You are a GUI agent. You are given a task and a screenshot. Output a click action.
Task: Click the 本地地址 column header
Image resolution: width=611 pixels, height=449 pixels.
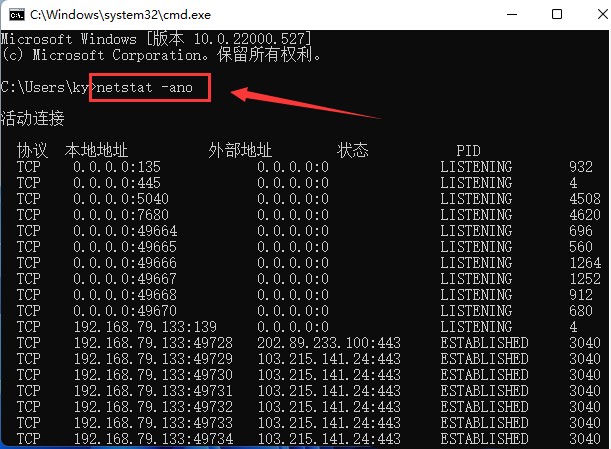point(96,151)
